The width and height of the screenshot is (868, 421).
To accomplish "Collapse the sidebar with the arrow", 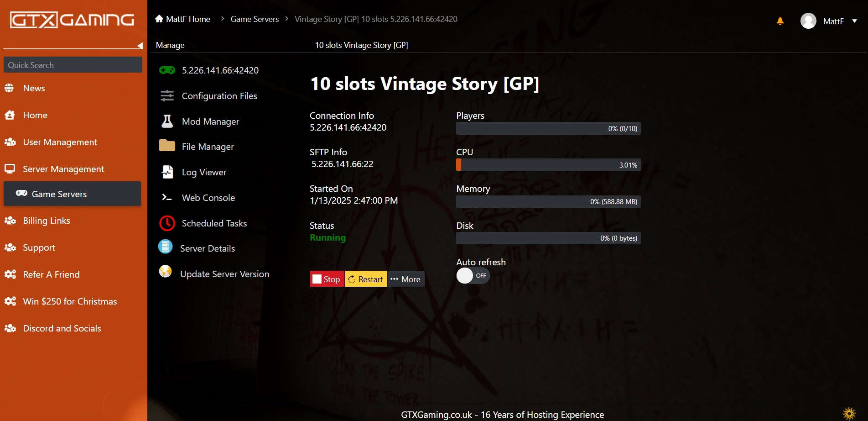I will (x=140, y=46).
